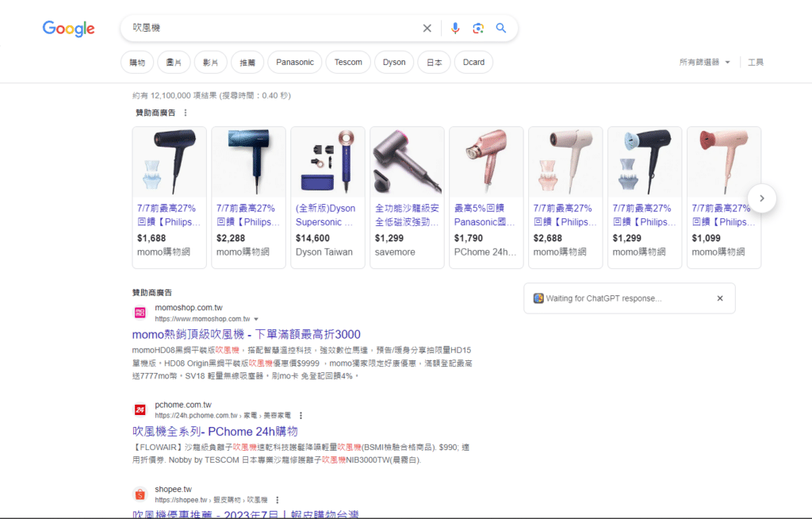Select the 推薦 filter chip
The height and width of the screenshot is (519, 812).
click(x=247, y=62)
